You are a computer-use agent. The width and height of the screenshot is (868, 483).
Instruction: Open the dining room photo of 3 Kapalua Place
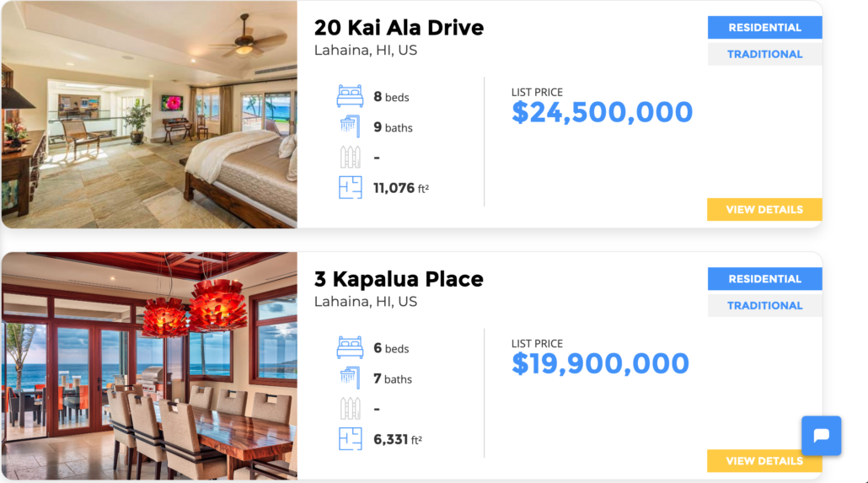(x=149, y=366)
